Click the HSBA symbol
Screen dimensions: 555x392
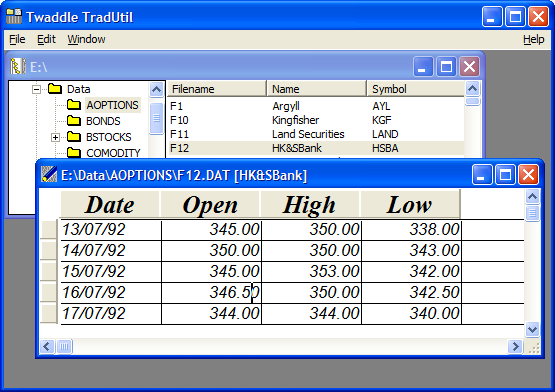pyautogui.click(x=385, y=148)
